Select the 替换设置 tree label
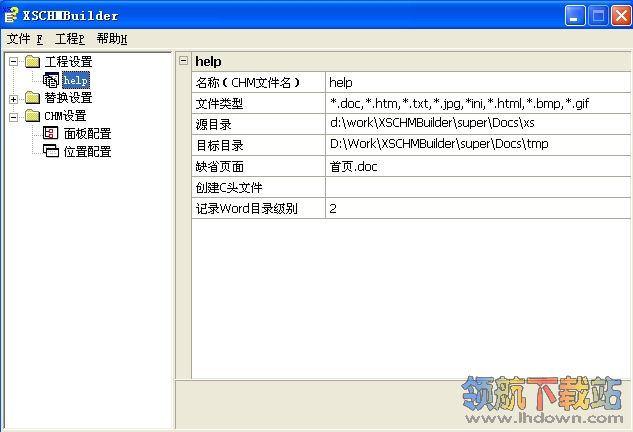The height and width of the screenshot is (432, 633). pyautogui.click(x=69, y=98)
